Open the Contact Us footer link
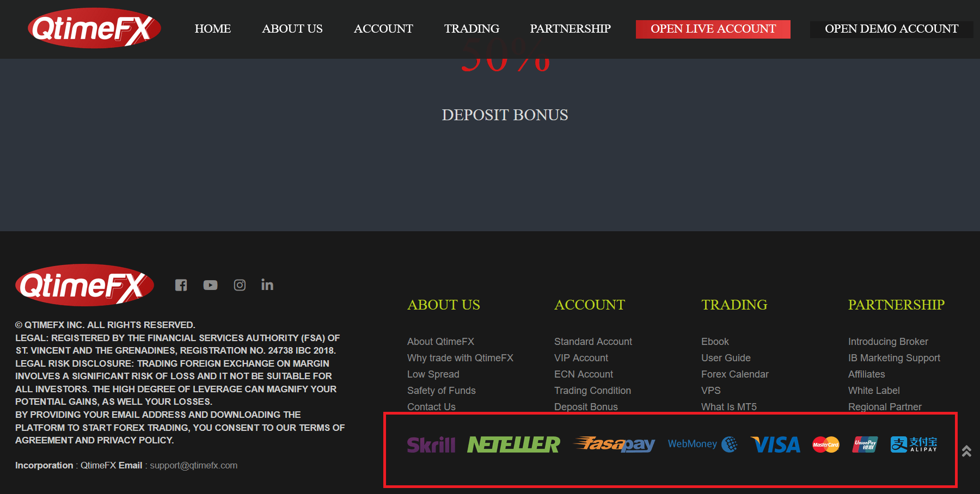The height and width of the screenshot is (494, 980). coord(431,407)
